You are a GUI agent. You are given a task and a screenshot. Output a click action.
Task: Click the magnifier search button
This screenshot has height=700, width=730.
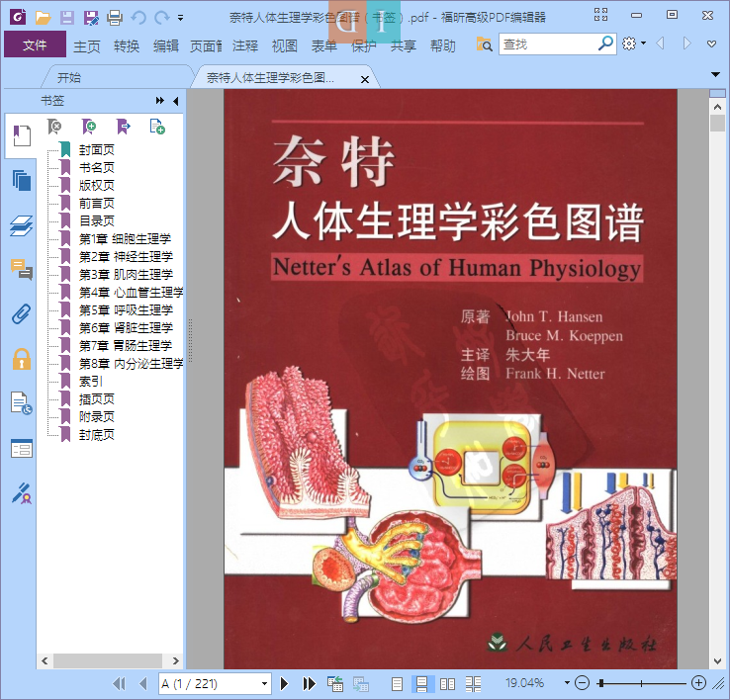(605, 44)
